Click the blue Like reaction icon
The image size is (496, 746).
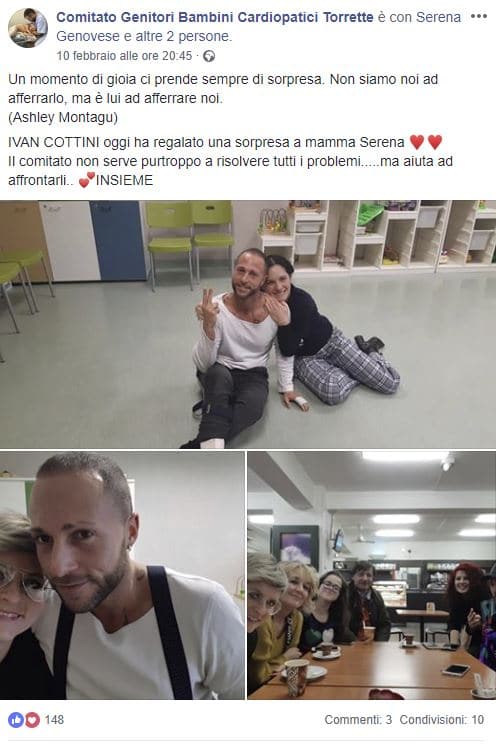coord(16,720)
